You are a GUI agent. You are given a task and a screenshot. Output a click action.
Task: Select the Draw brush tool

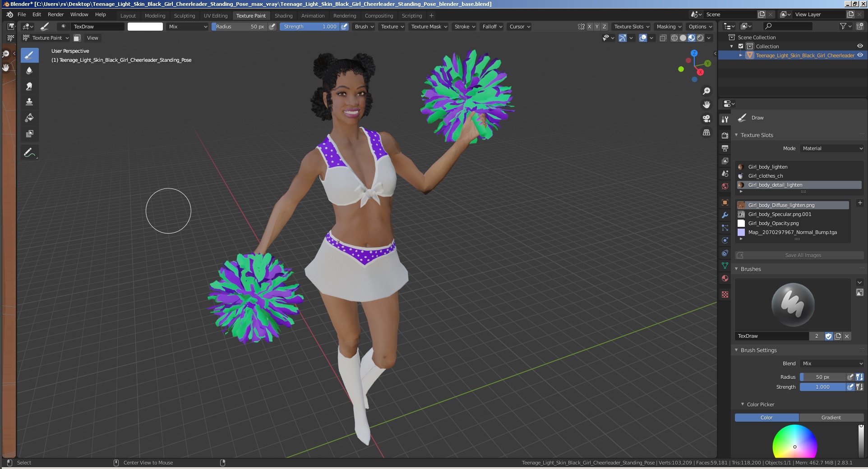(x=29, y=55)
